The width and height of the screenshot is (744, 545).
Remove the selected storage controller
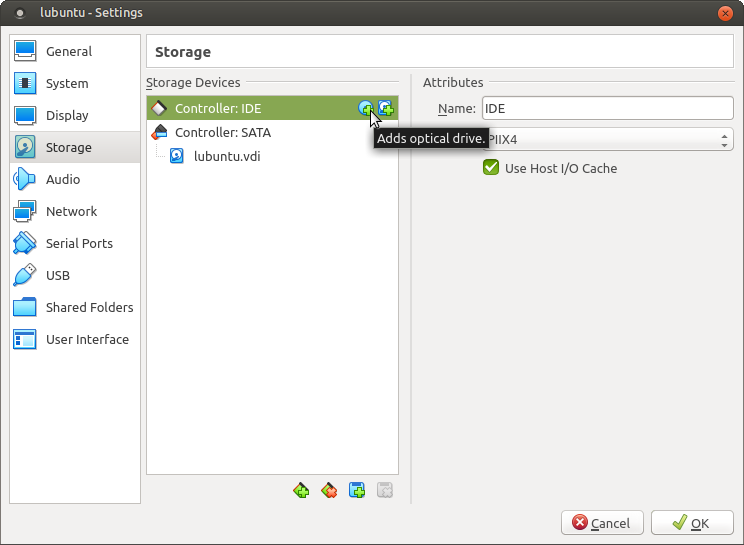pos(329,490)
